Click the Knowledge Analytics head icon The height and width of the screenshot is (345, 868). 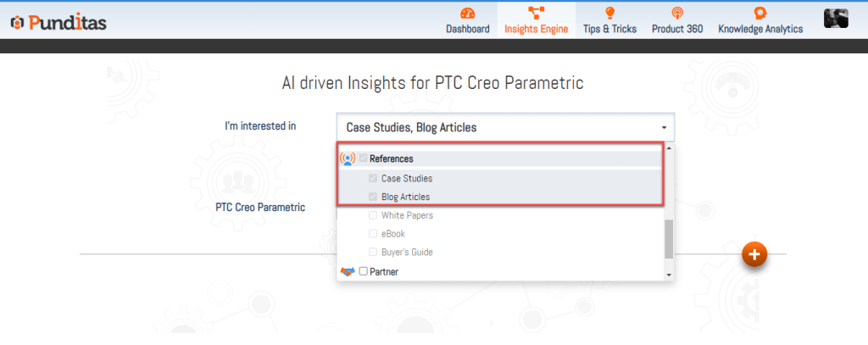[760, 13]
